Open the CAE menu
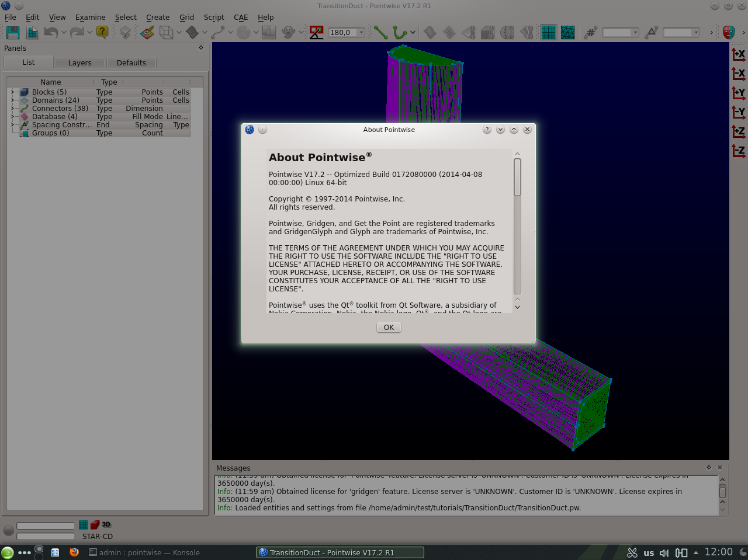This screenshot has height=560, width=748. [241, 18]
